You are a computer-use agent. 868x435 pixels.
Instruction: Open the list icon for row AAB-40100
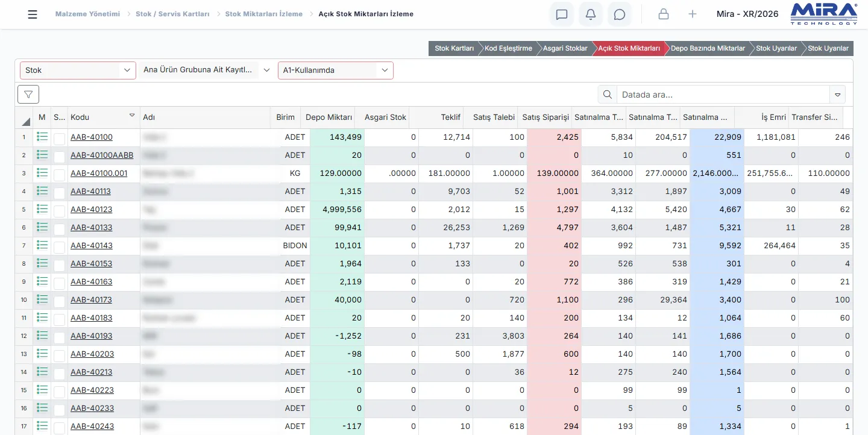[x=42, y=137]
